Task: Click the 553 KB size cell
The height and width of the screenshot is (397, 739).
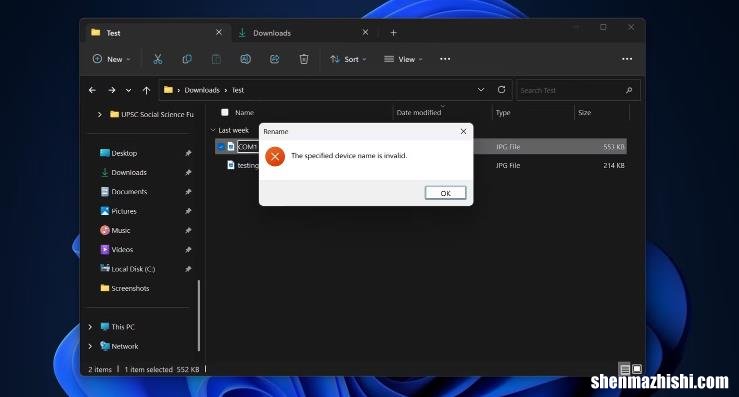Action: click(x=614, y=147)
